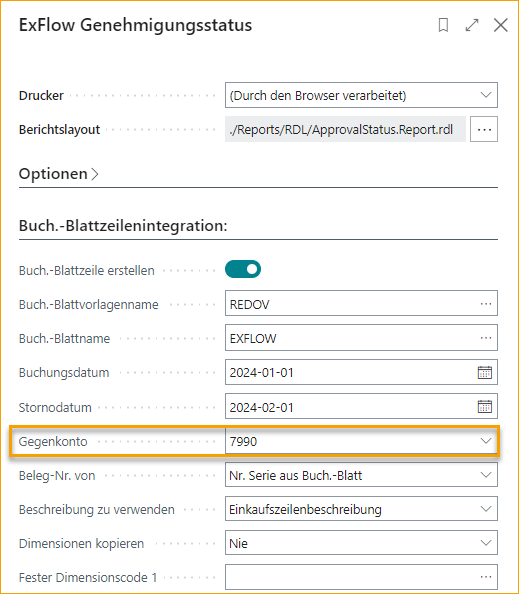Click the Buch.-Blattvorlagenname field with REDOV

361,303
